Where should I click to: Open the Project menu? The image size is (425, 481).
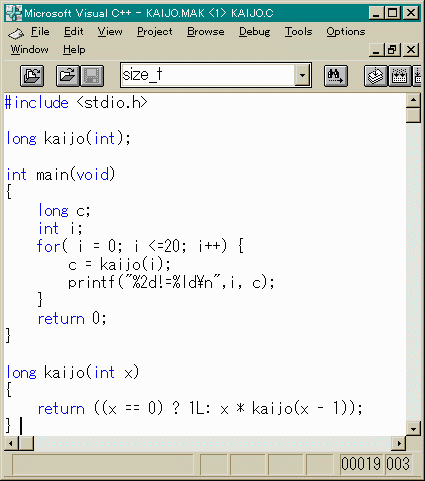[155, 32]
